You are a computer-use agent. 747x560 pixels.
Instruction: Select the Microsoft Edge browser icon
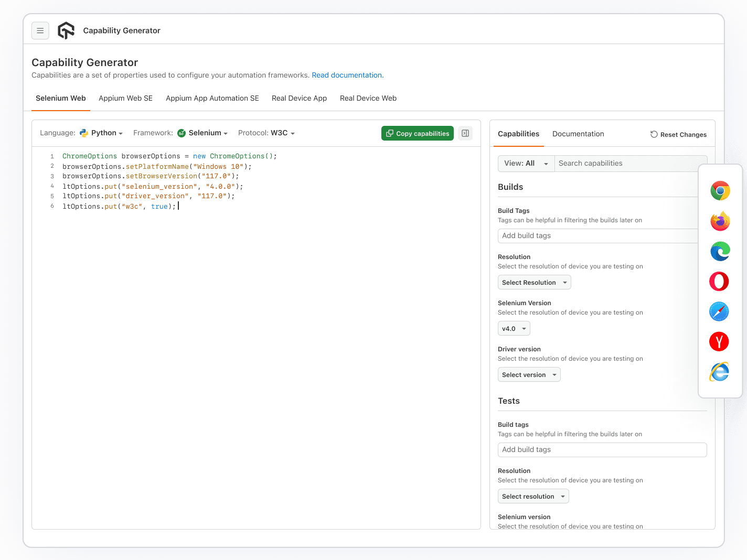click(719, 251)
